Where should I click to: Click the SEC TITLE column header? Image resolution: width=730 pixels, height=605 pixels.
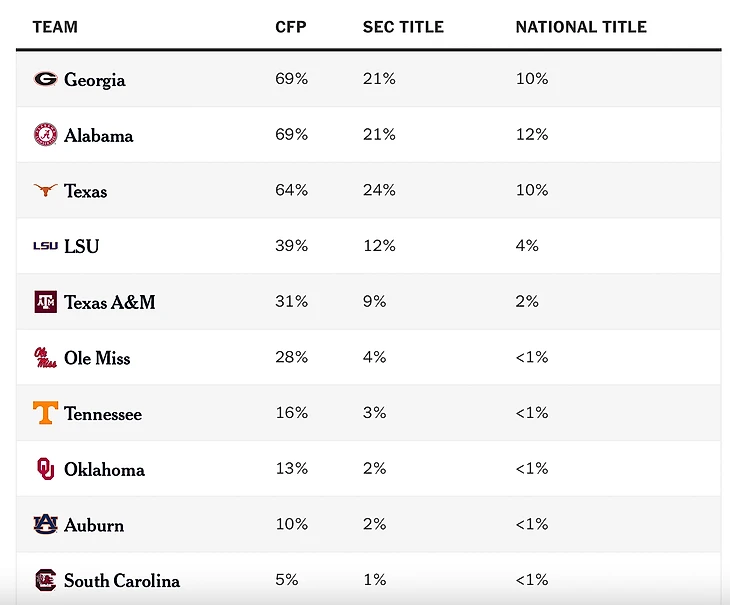tap(403, 27)
